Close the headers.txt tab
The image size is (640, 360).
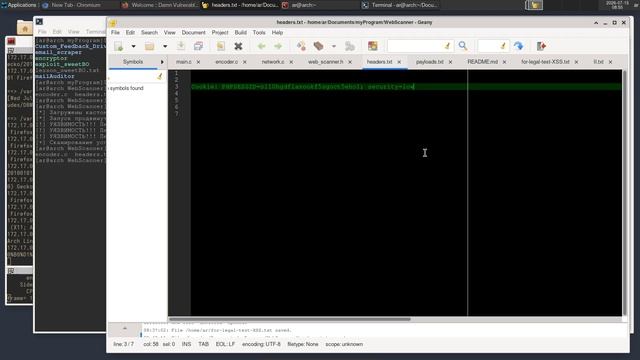point(399,62)
